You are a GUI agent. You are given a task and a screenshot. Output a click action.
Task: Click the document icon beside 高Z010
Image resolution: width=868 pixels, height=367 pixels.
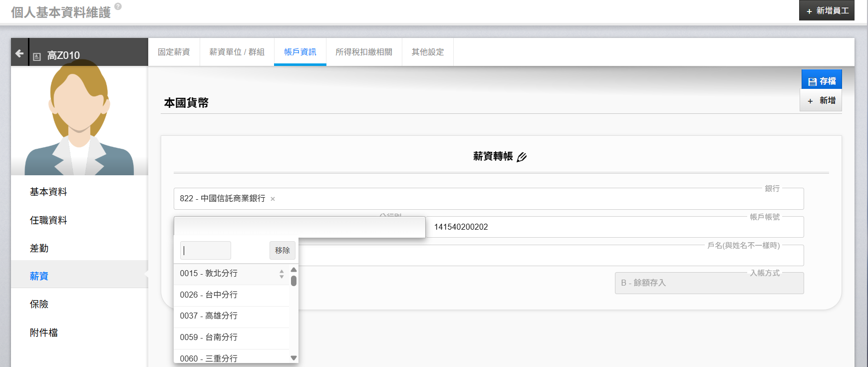point(36,56)
